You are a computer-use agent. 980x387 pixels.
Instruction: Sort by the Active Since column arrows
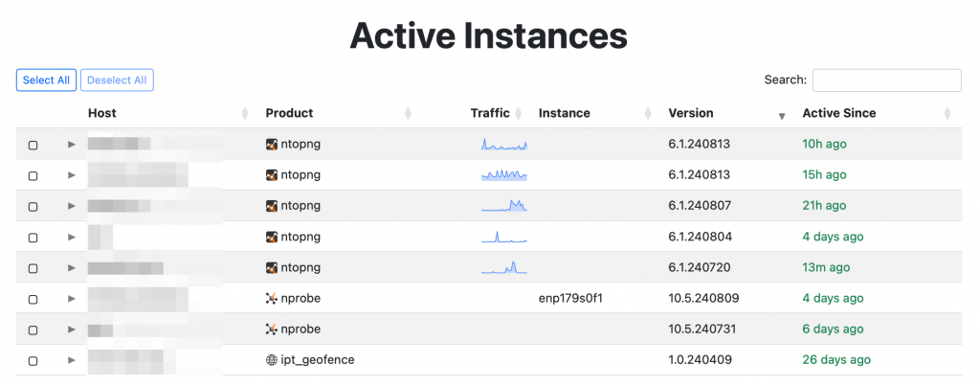(947, 114)
